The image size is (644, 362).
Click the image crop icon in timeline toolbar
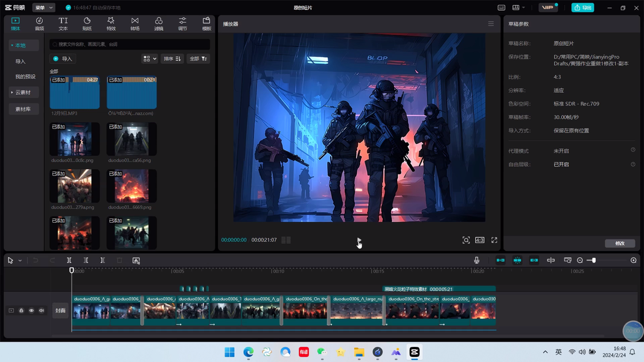(136, 260)
